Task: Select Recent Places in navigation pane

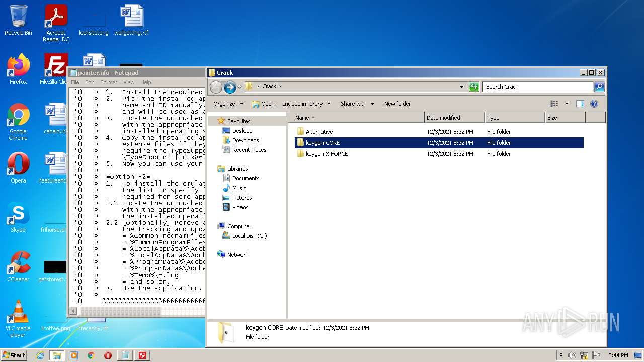Action: pos(244,150)
